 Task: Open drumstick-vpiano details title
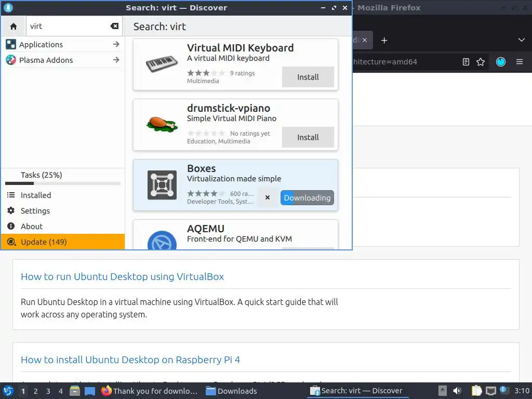[229, 108]
